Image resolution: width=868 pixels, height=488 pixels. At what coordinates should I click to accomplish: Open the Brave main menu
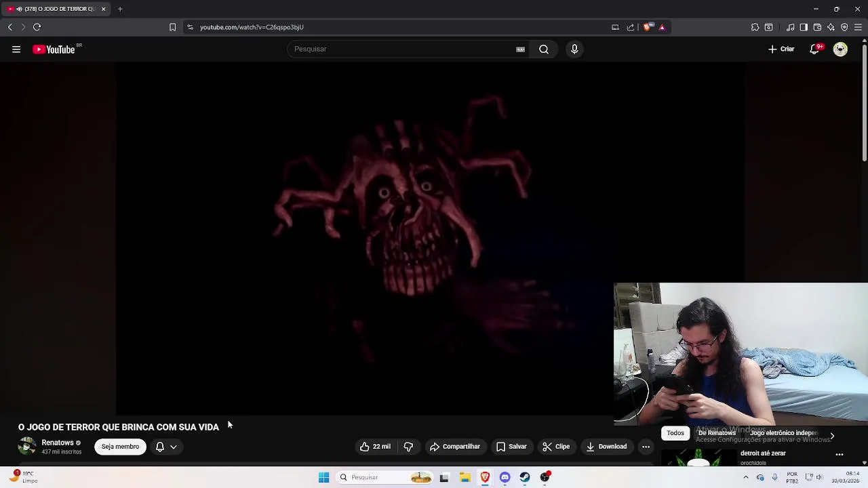(x=858, y=27)
